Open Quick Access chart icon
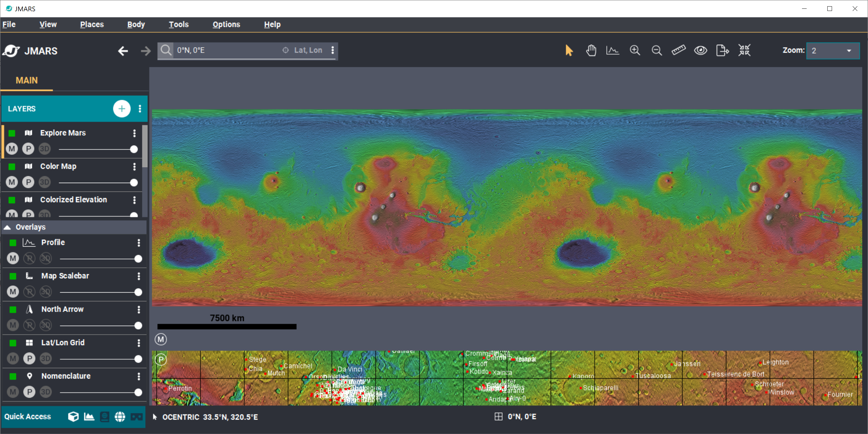868x434 pixels. click(89, 417)
